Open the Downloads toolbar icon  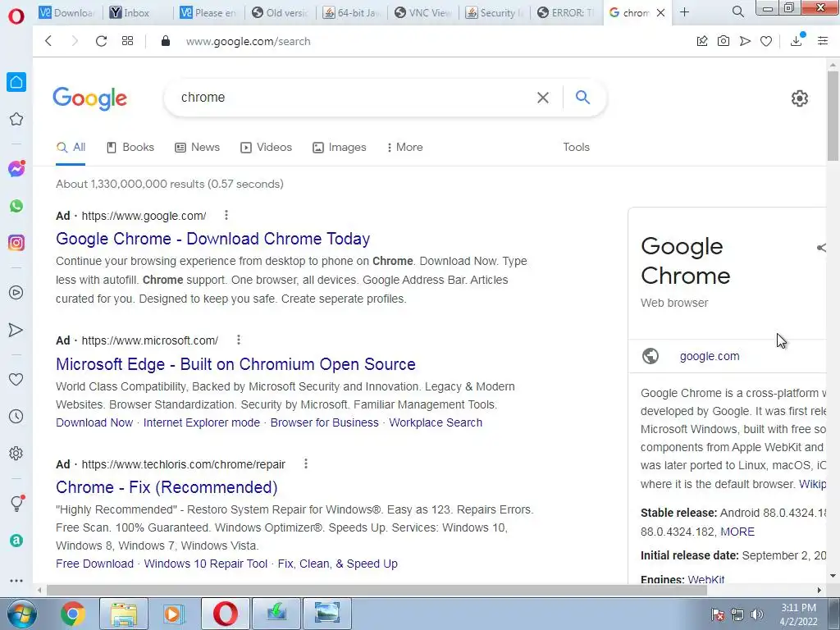point(797,40)
